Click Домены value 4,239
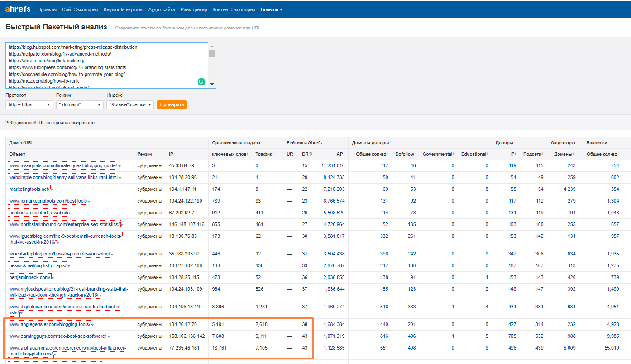This screenshot has height=364, width=631. 569,189
